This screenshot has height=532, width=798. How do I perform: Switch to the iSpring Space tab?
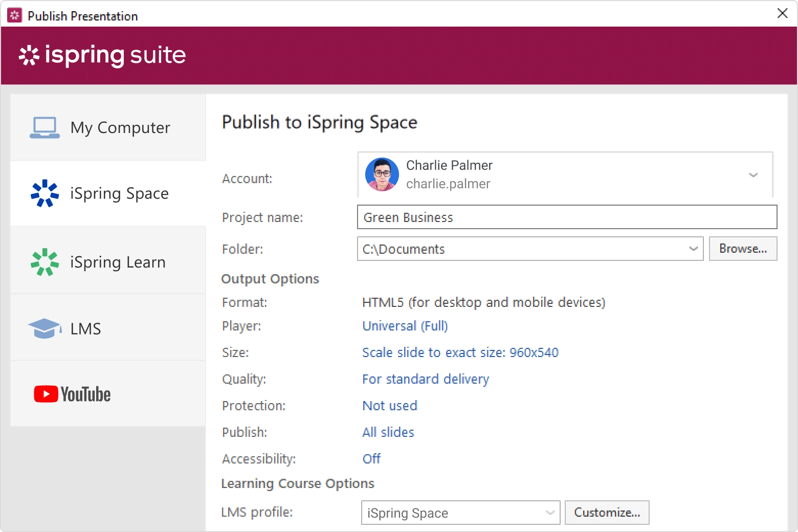tap(108, 193)
